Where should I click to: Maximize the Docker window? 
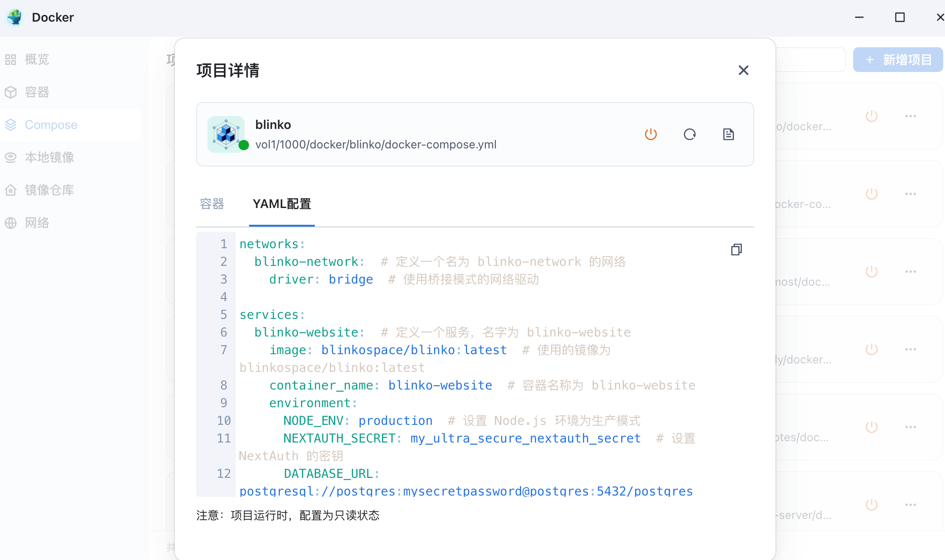[900, 17]
